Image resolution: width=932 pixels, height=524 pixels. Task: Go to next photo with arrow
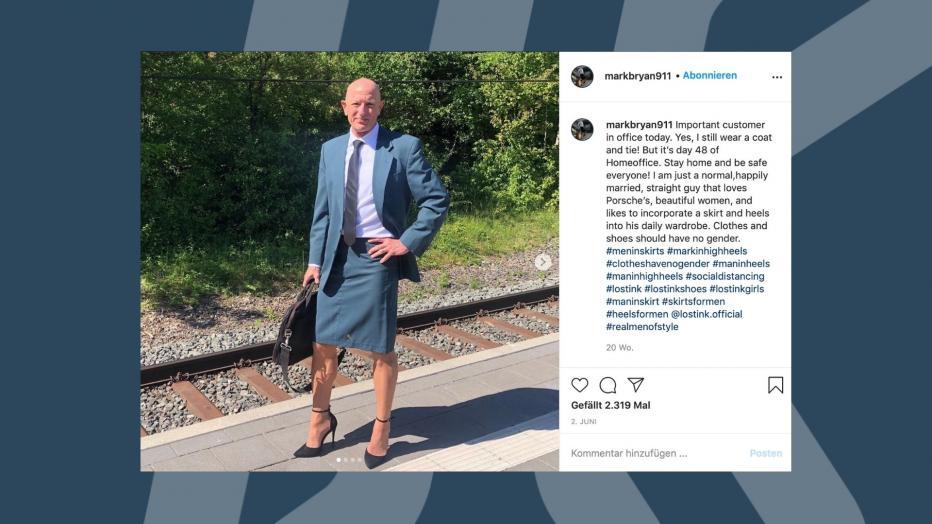point(542,262)
